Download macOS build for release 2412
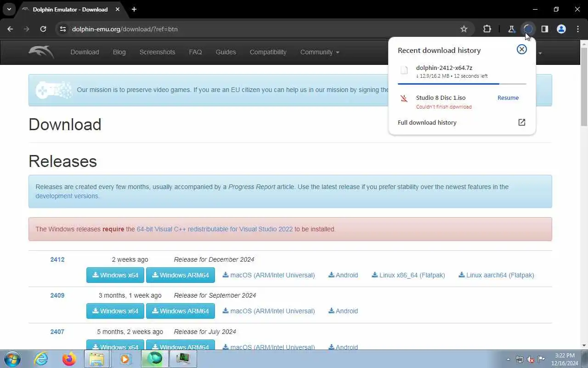 [x=269, y=275]
